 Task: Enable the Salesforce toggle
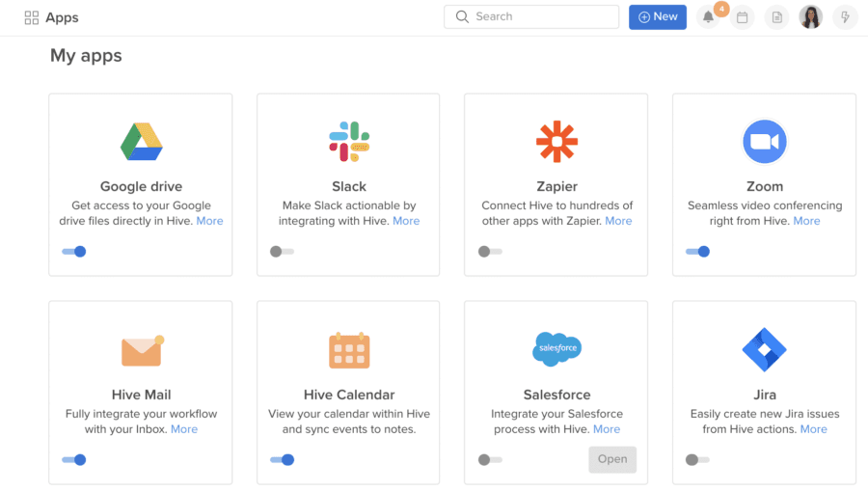point(490,459)
